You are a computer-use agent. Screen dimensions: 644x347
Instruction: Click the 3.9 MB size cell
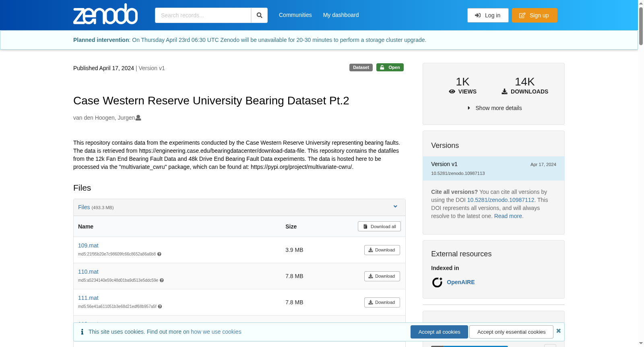click(294, 250)
